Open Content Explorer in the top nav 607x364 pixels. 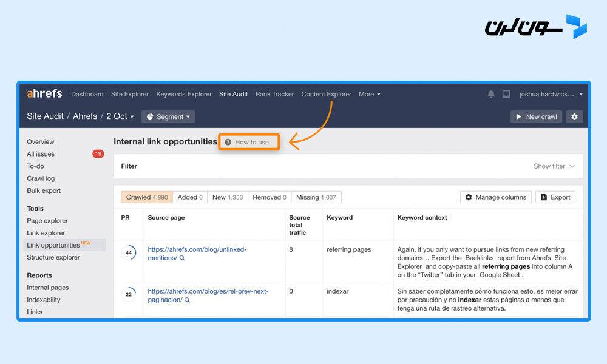click(327, 94)
